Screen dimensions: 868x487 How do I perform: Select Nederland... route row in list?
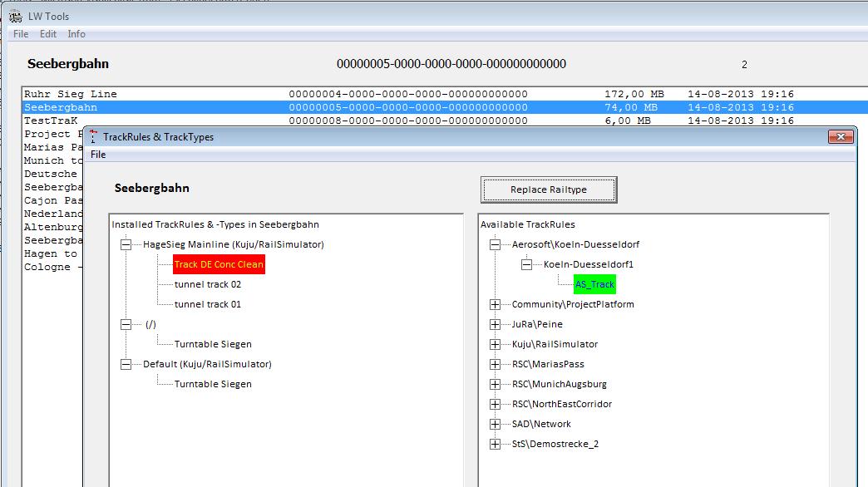pos(52,214)
